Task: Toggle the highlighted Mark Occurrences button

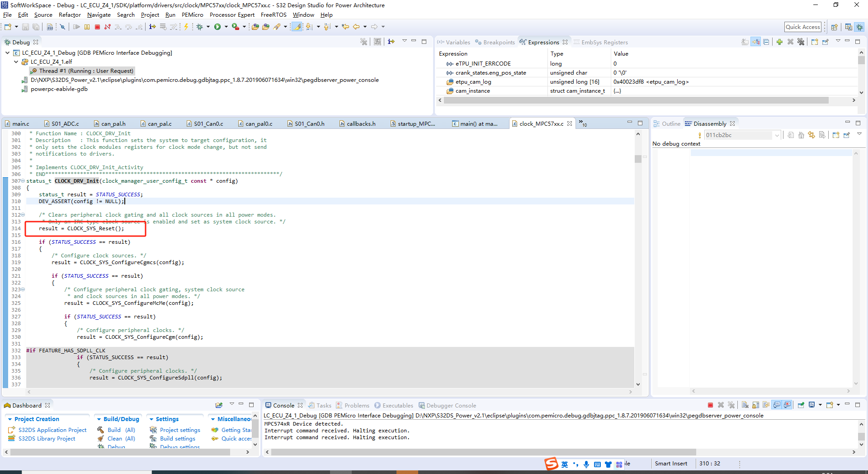Action: click(297, 27)
